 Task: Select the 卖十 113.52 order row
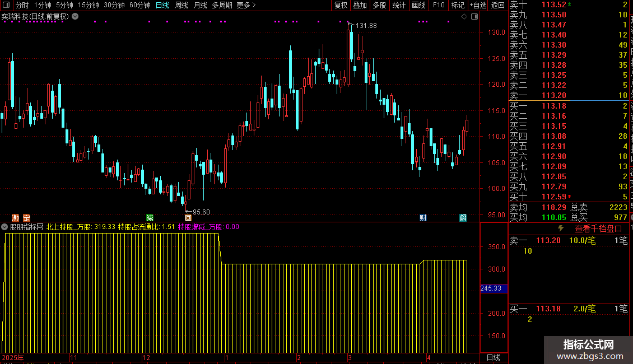569,5
